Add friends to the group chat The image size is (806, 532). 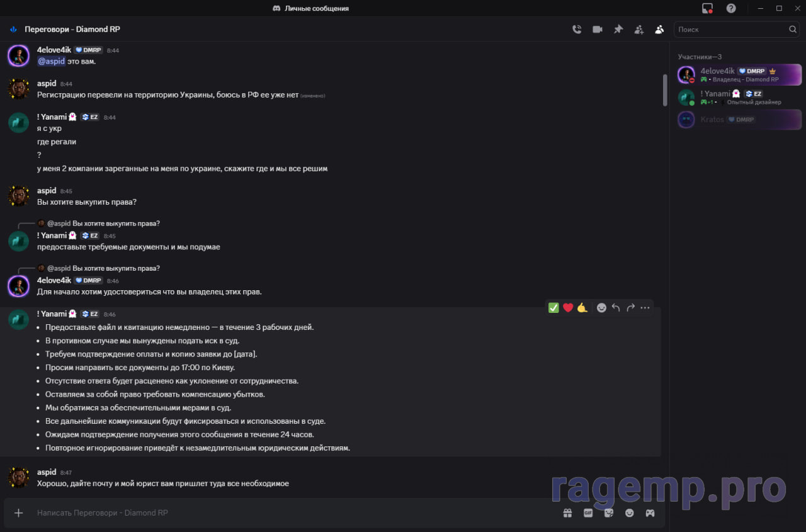pos(639,30)
